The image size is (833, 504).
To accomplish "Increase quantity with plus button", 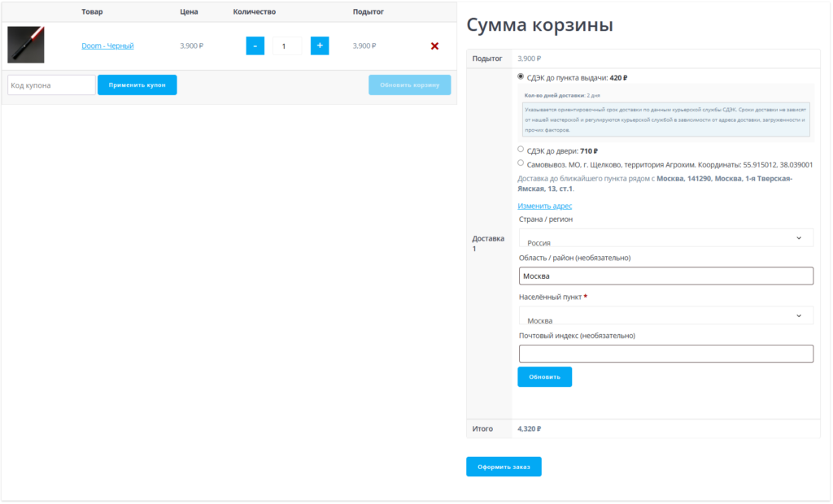I will [320, 46].
